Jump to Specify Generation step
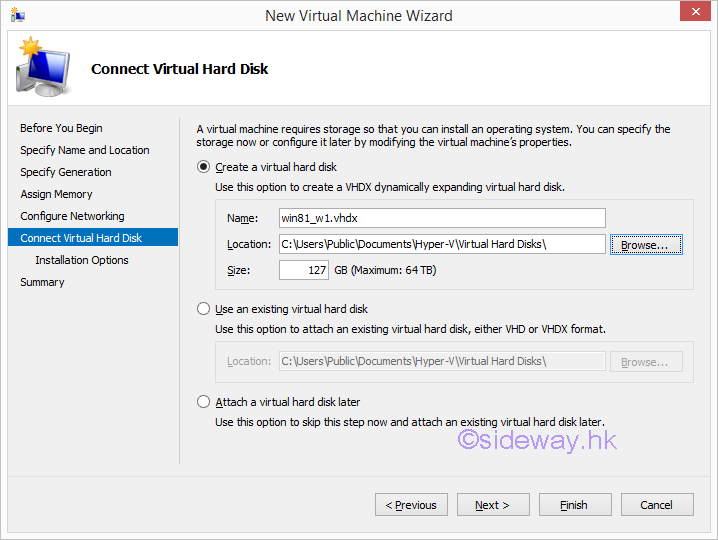This screenshot has width=718, height=540. coord(66,172)
